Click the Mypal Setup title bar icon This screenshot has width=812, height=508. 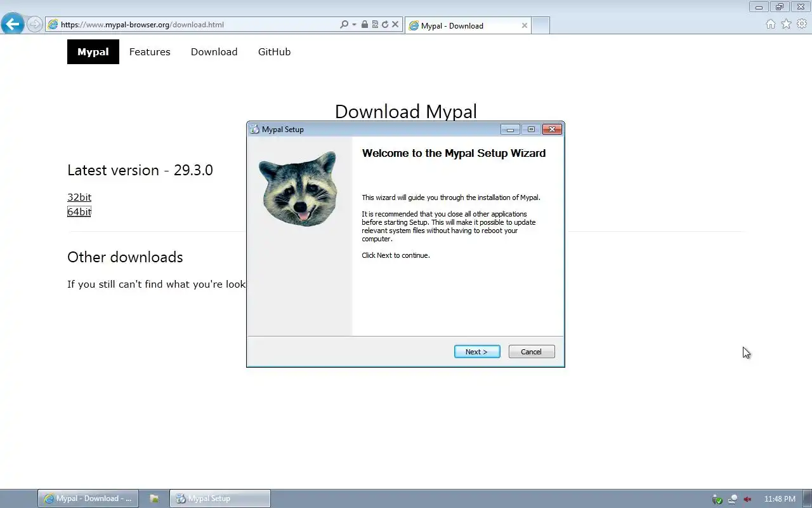[255, 130]
